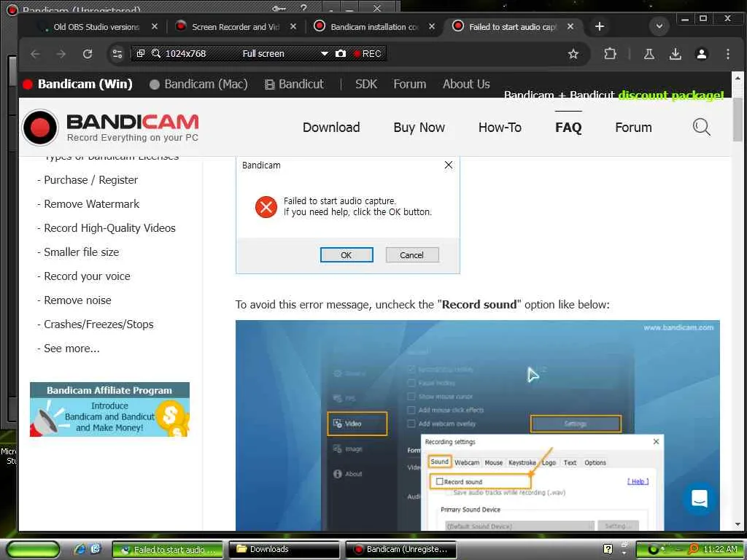747x560 pixels.
Task: Click the Bandicam window-select icon left of magnifier
Action: 141,53
